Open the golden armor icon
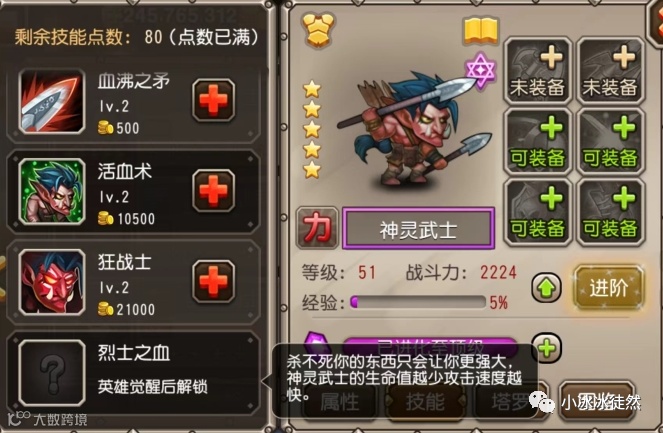This screenshot has height=433, width=663. (319, 30)
